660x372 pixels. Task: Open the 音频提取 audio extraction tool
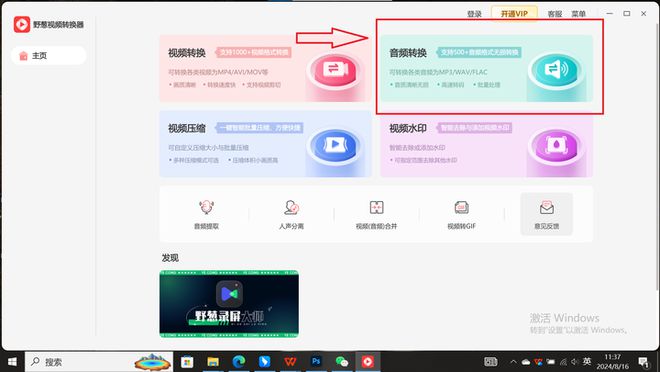(206, 215)
